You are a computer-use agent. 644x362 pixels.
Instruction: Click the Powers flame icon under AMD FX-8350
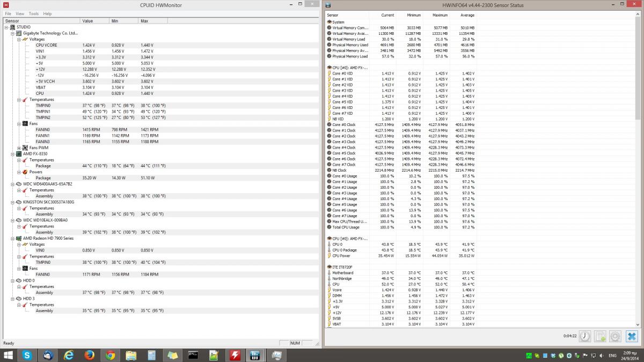(x=24, y=172)
